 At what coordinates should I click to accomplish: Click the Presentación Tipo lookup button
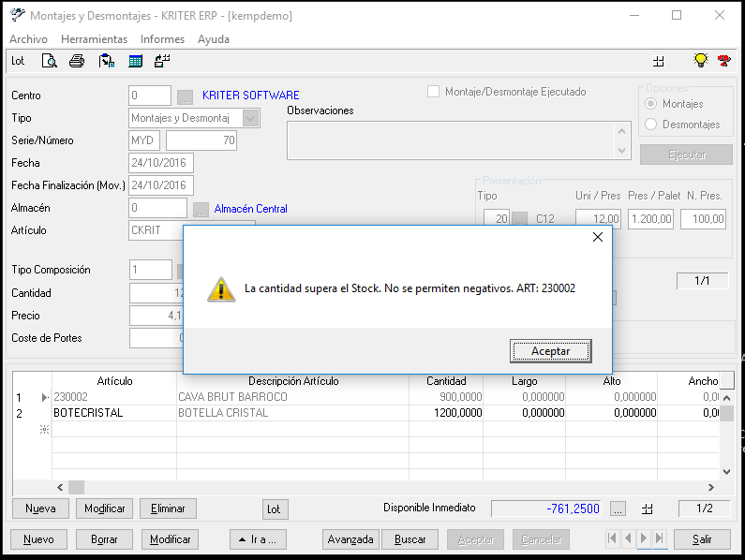coord(520,218)
